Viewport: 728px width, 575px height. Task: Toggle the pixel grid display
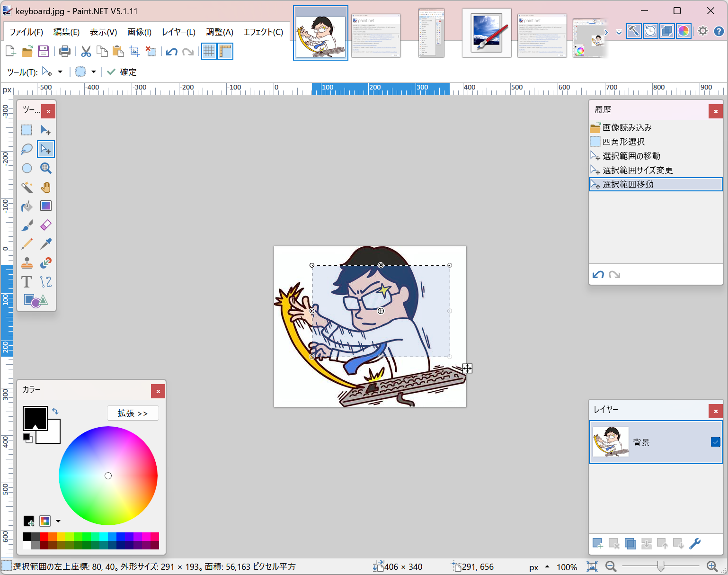tap(209, 51)
